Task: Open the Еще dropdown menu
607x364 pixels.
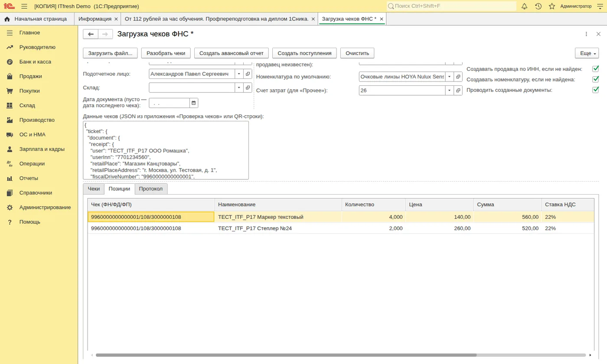Action: (587, 53)
